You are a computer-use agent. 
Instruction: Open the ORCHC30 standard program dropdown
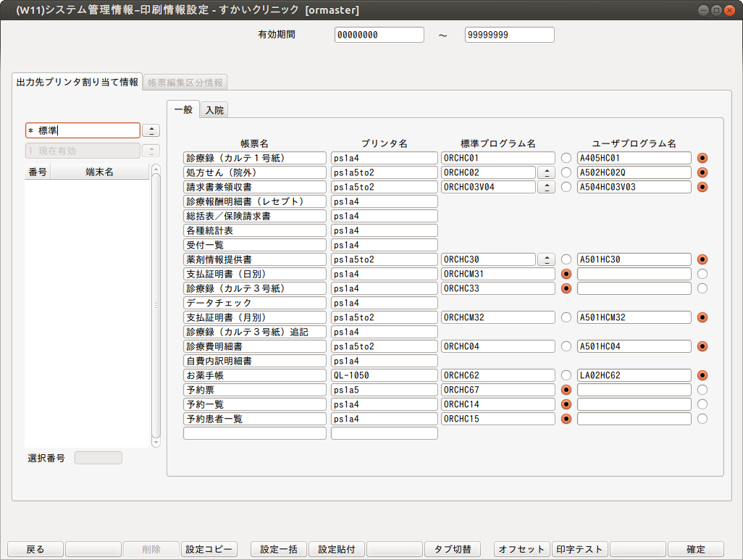coord(546,259)
